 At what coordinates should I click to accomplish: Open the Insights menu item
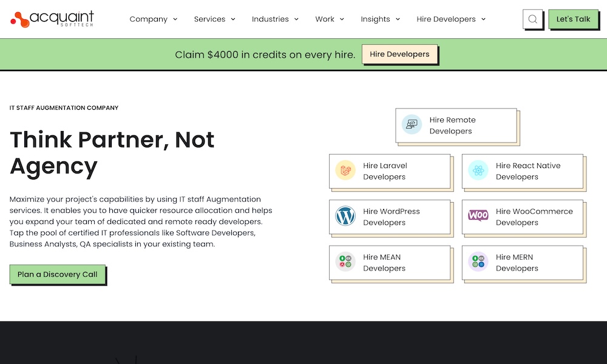pyautogui.click(x=381, y=19)
